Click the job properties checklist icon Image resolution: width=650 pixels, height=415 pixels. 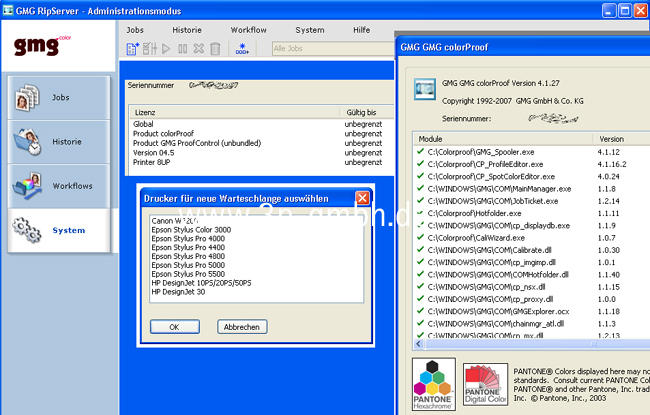click(x=148, y=48)
